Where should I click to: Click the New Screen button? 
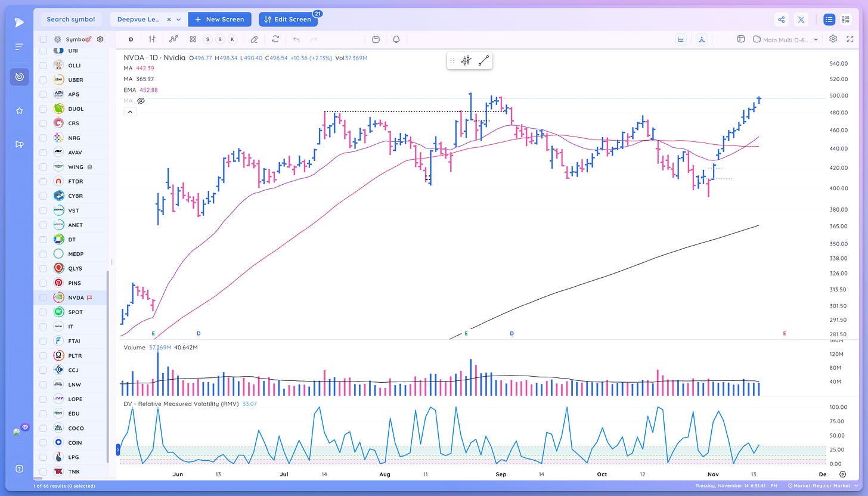click(x=219, y=19)
